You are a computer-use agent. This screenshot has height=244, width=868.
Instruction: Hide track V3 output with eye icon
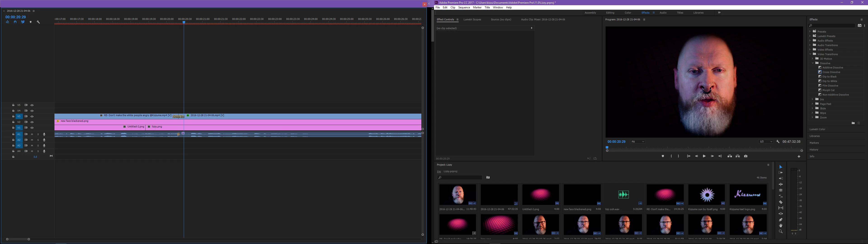(32, 116)
